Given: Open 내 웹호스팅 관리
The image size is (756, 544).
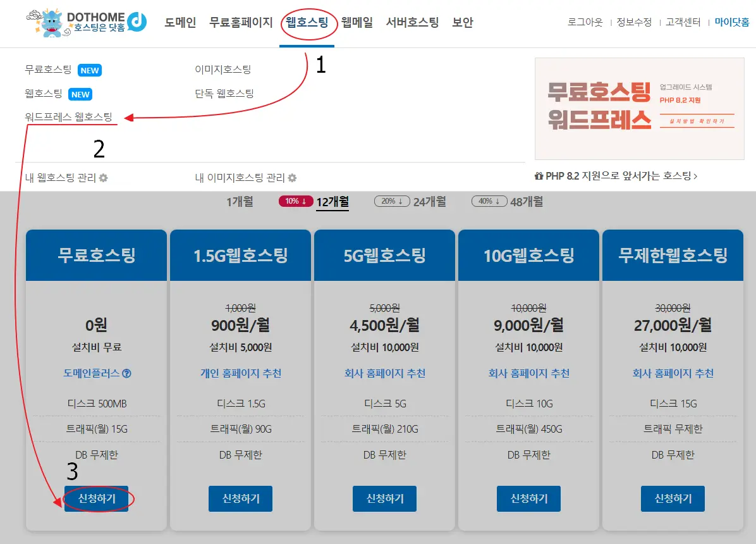Looking at the screenshot, I should pyautogui.click(x=61, y=178).
